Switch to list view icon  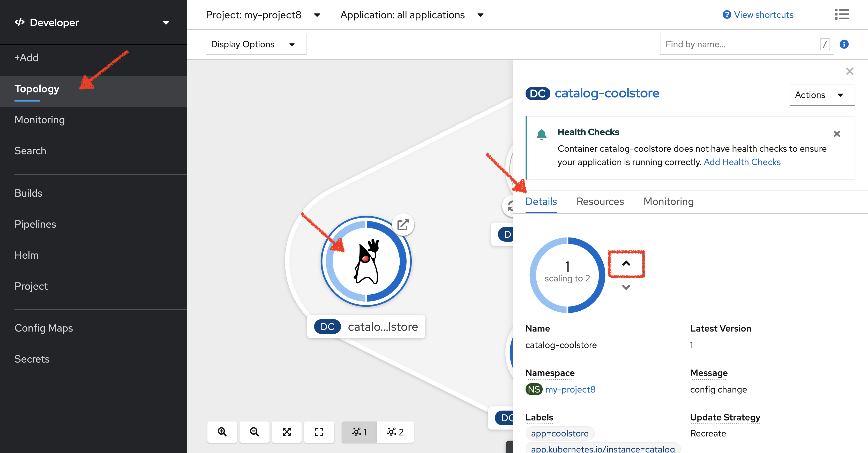(x=841, y=14)
